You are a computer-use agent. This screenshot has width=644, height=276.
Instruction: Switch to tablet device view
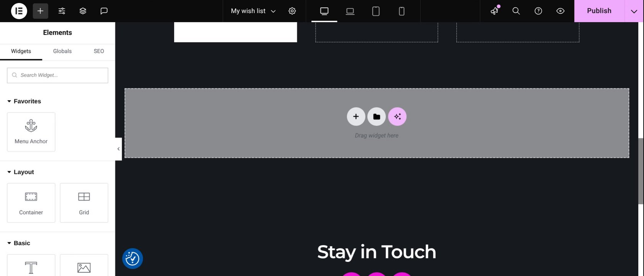(x=376, y=11)
